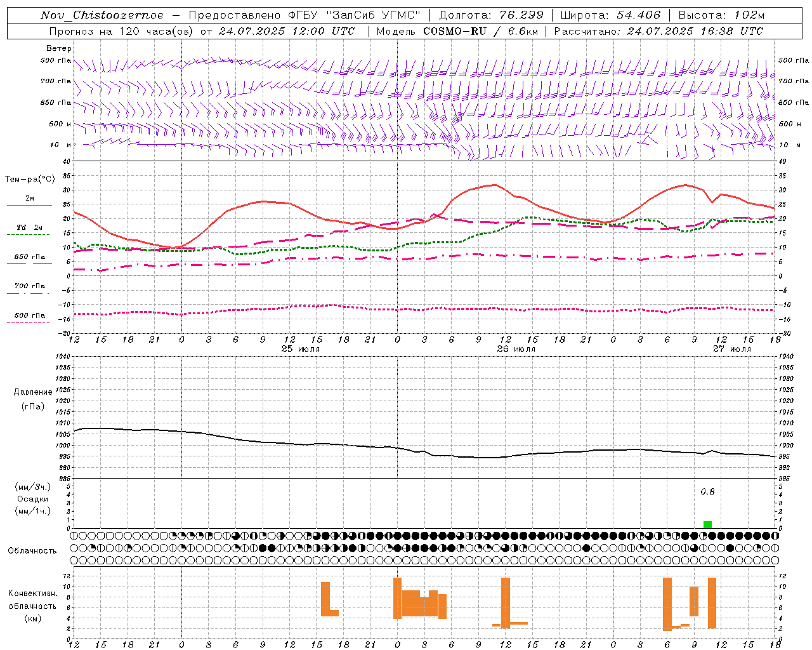This screenshot has height=650, width=812.
Task: Click the pink dotted 500 гПа legend line
Action: point(28,322)
